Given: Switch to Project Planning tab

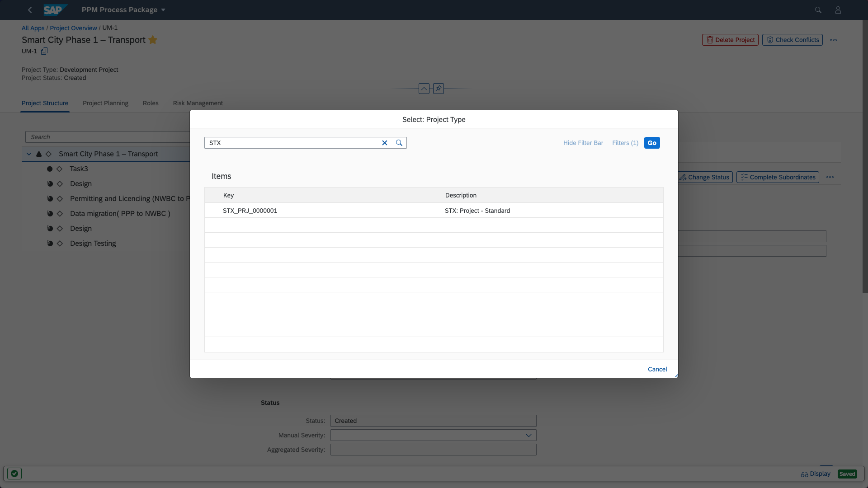Looking at the screenshot, I should tap(105, 103).
